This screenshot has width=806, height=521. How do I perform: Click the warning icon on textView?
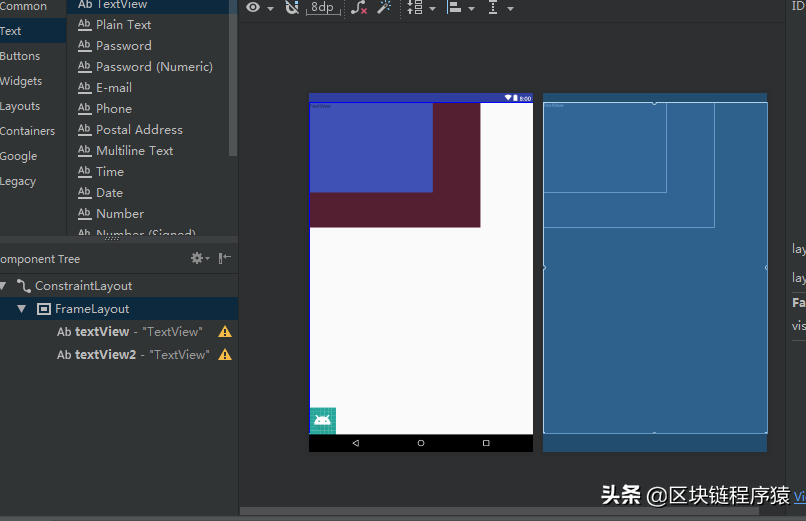(x=225, y=332)
